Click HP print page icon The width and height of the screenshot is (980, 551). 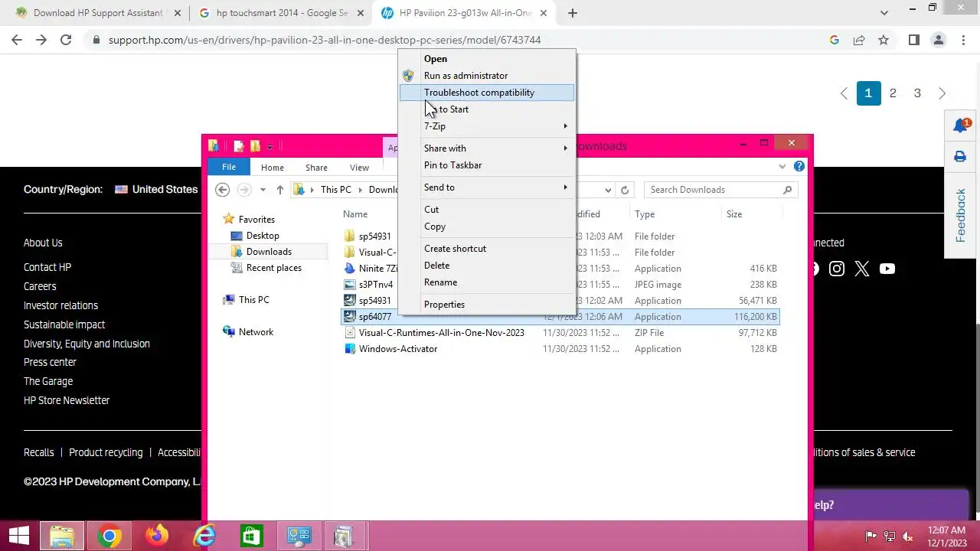coord(960,157)
